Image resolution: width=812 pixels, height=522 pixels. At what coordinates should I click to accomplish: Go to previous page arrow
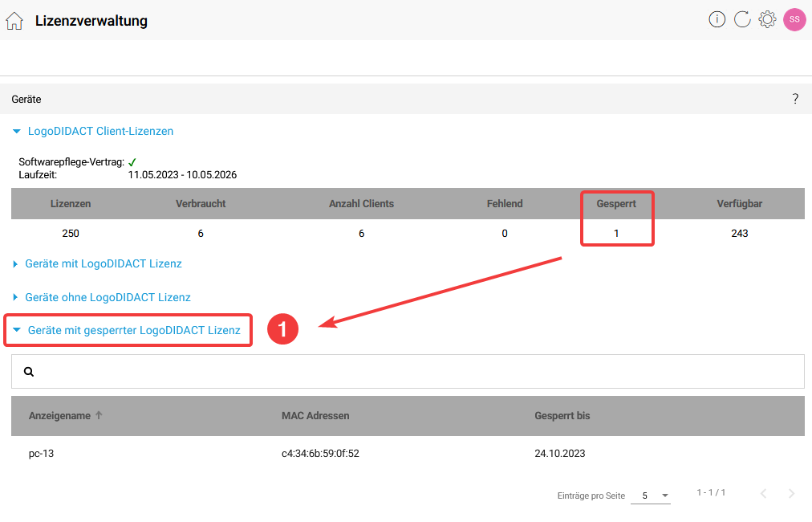763,493
